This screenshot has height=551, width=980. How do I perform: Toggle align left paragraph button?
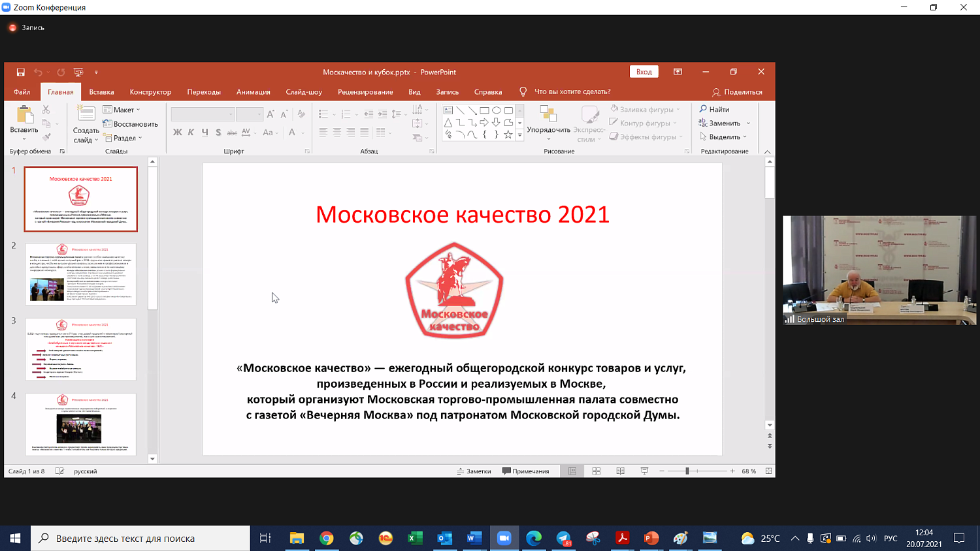[x=323, y=133]
